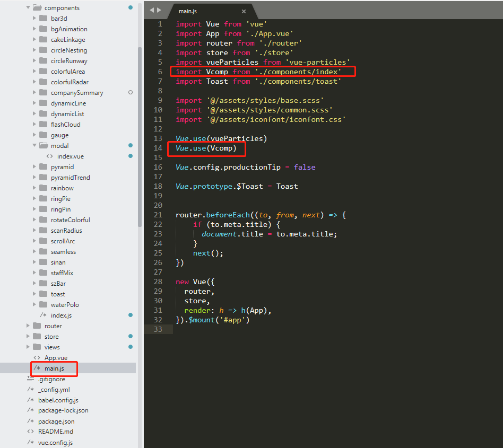Click 'router.beforeEach' on line 21

click(x=213, y=215)
